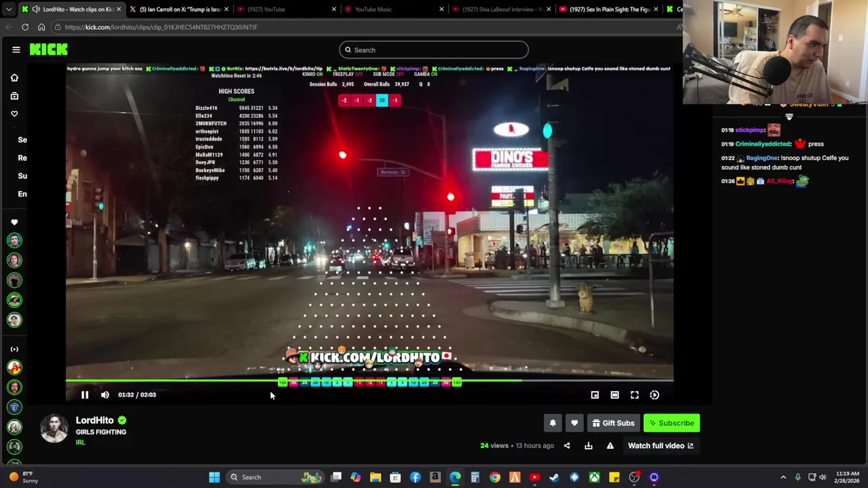Screen dimensions: 868x488
Task: Open Steam on the taskbar
Action: point(555,477)
